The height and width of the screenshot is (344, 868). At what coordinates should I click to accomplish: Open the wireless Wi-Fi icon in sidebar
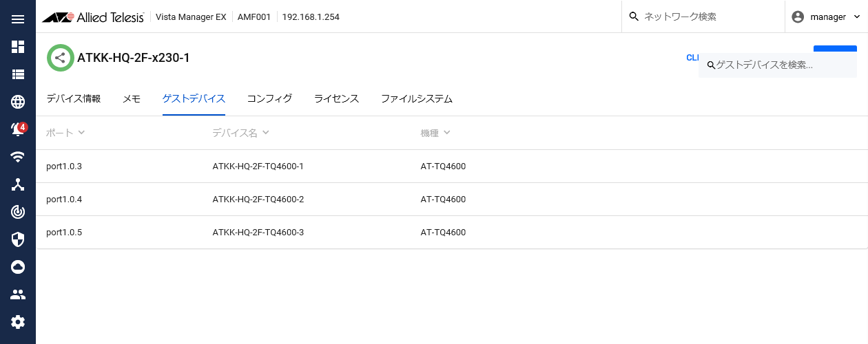[x=18, y=157]
